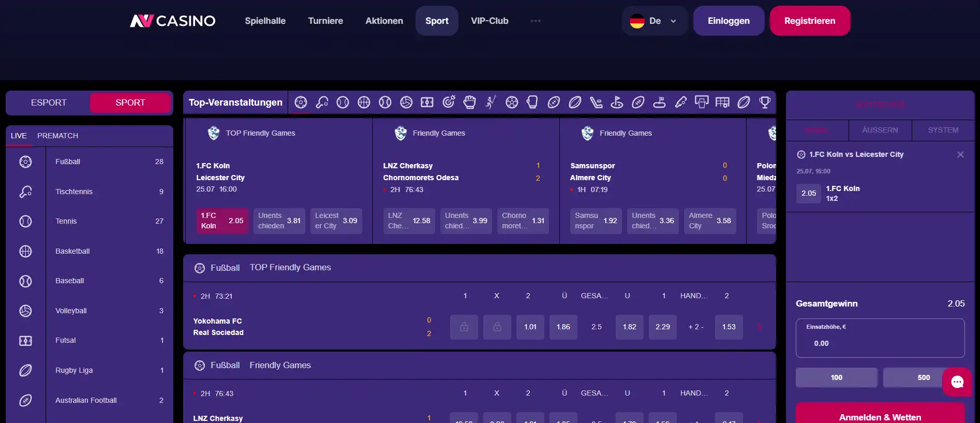Click the Einloggen button
980x423 pixels.
pyautogui.click(x=729, y=21)
